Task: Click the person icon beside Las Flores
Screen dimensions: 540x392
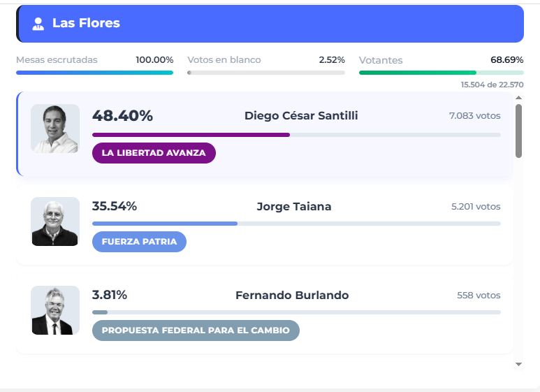Action: (38, 24)
